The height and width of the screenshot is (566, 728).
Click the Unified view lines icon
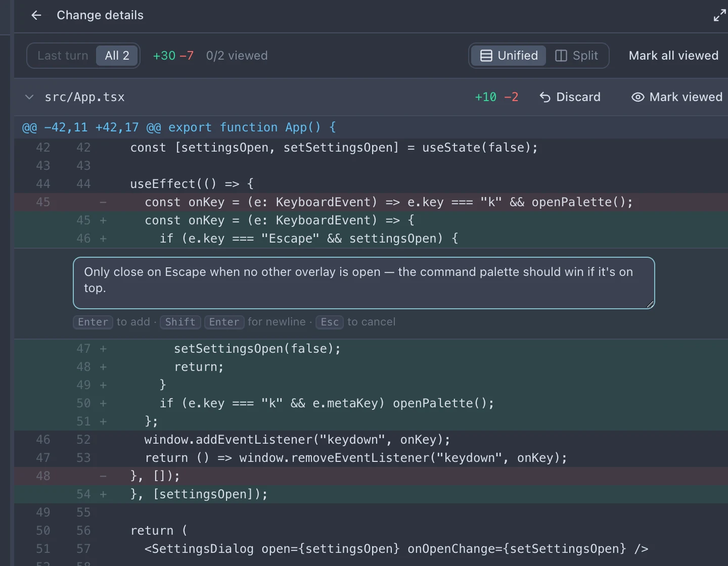[486, 56]
